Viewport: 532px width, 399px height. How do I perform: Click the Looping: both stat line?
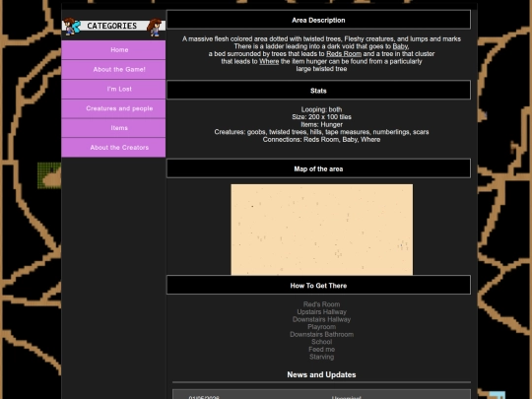pos(321,109)
